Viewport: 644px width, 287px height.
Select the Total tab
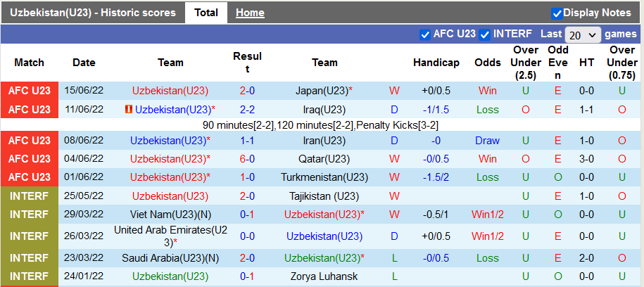[206, 13]
